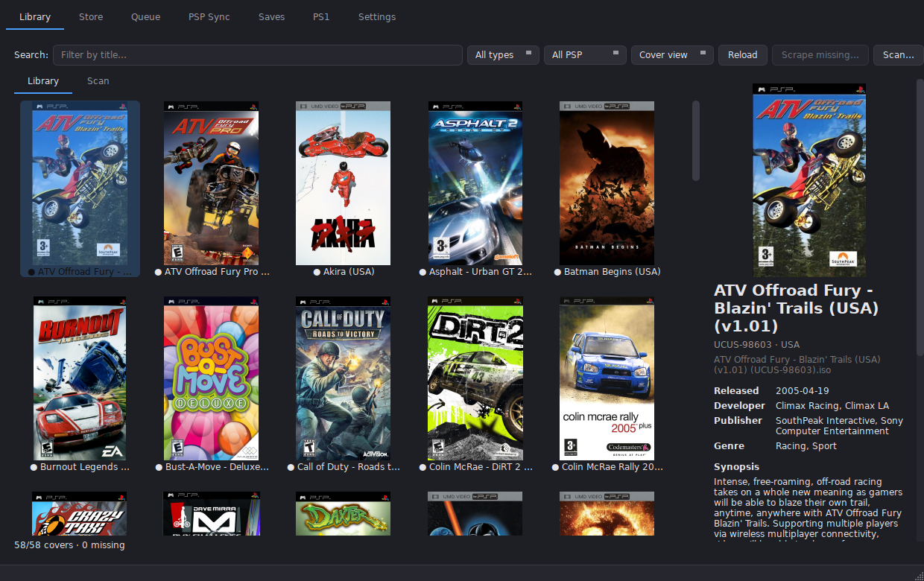Click the status dot beside Batman Begins (USA)
The width and height of the screenshot is (924, 581).
pyautogui.click(x=558, y=273)
